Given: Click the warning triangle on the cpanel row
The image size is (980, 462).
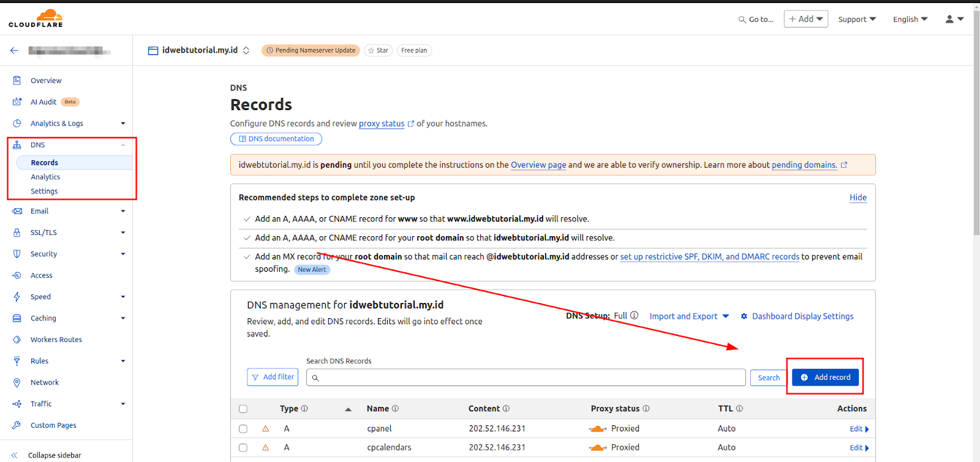Looking at the screenshot, I should pyautogui.click(x=265, y=428).
